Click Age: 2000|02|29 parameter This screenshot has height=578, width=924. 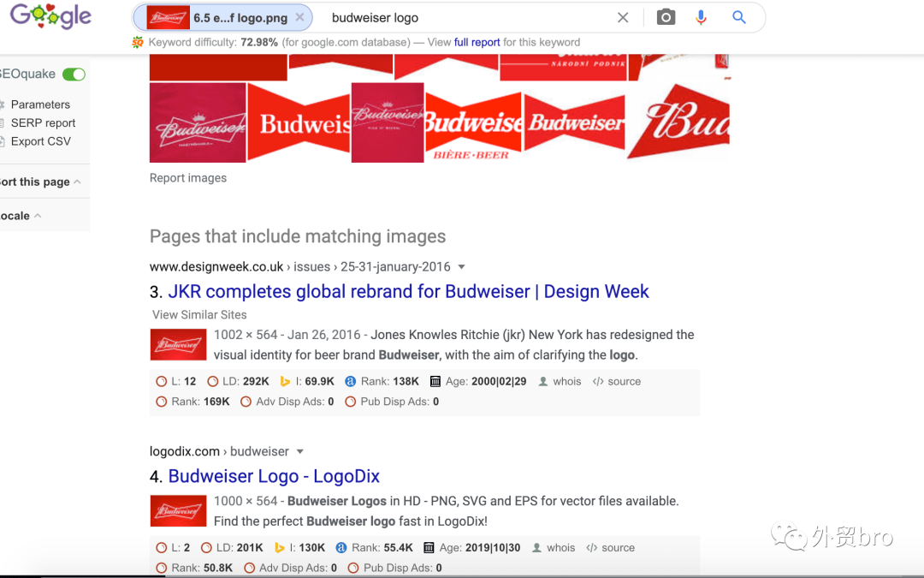(478, 381)
